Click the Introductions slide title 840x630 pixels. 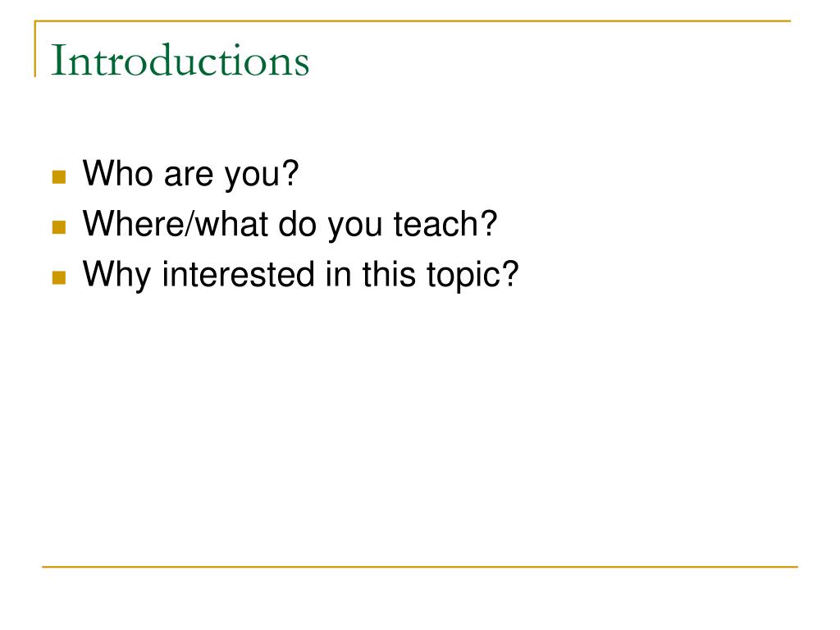pyautogui.click(x=180, y=61)
